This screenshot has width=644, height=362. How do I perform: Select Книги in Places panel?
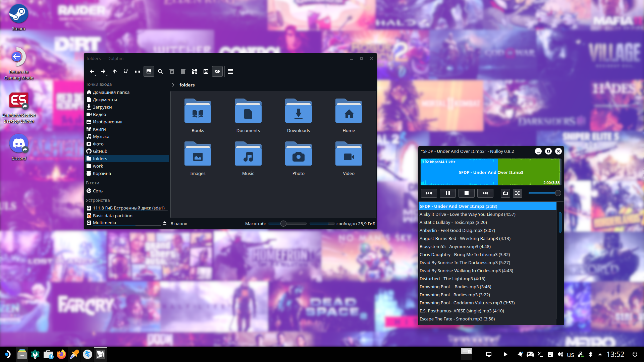(127, 129)
